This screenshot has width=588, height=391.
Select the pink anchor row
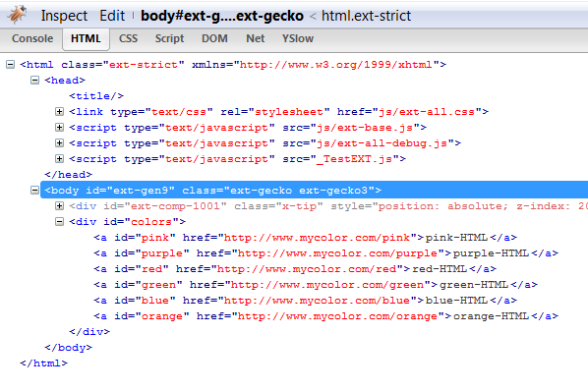coord(305,238)
